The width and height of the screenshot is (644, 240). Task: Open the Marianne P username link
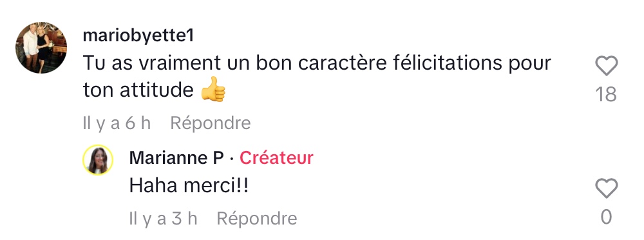click(x=176, y=158)
